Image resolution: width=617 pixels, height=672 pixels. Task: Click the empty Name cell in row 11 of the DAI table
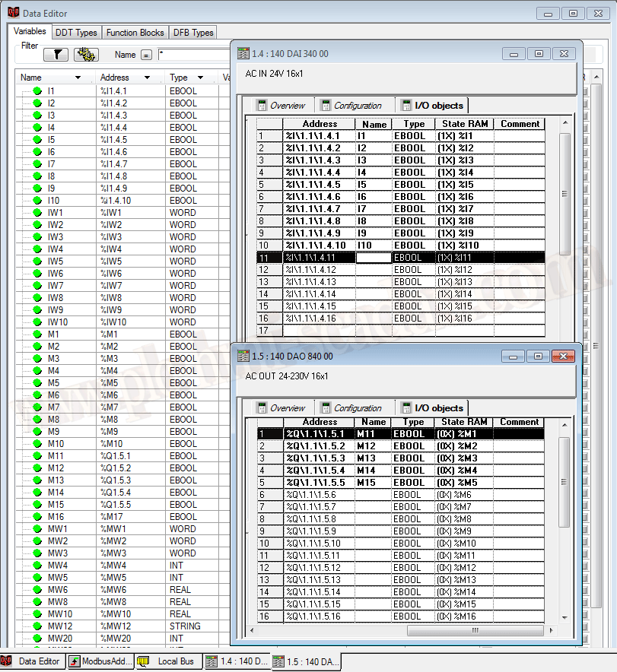[374, 258]
